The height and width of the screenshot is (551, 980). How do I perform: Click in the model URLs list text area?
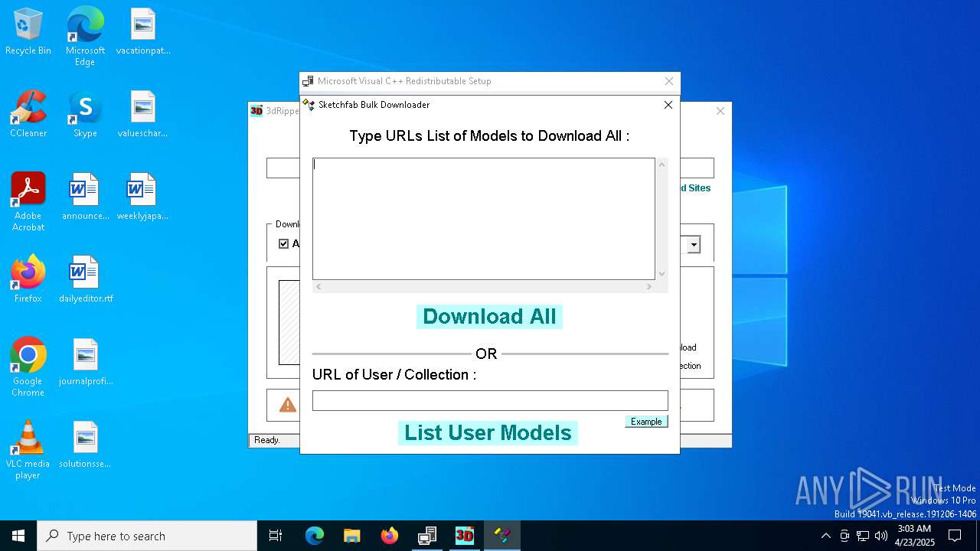pos(484,219)
